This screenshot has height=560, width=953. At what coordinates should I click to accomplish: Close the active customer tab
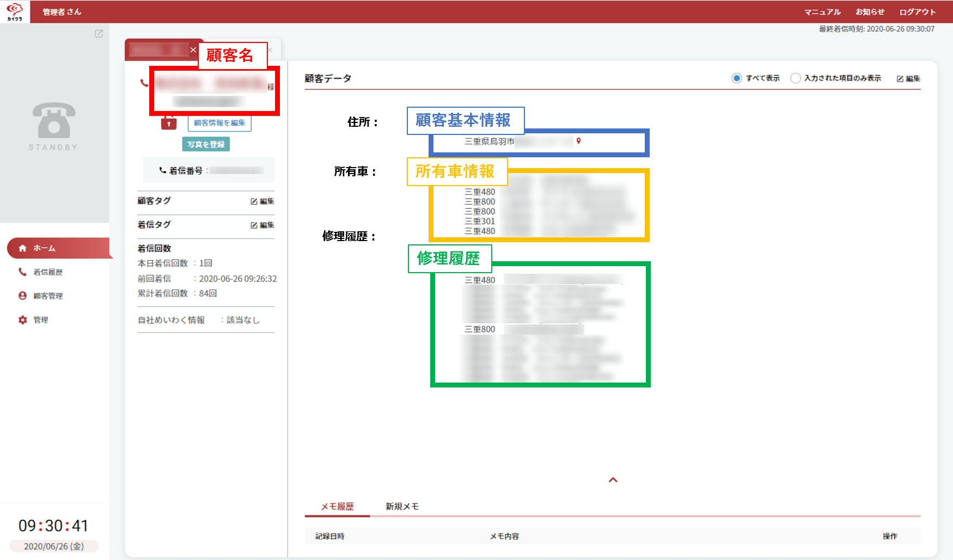coord(193,50)
